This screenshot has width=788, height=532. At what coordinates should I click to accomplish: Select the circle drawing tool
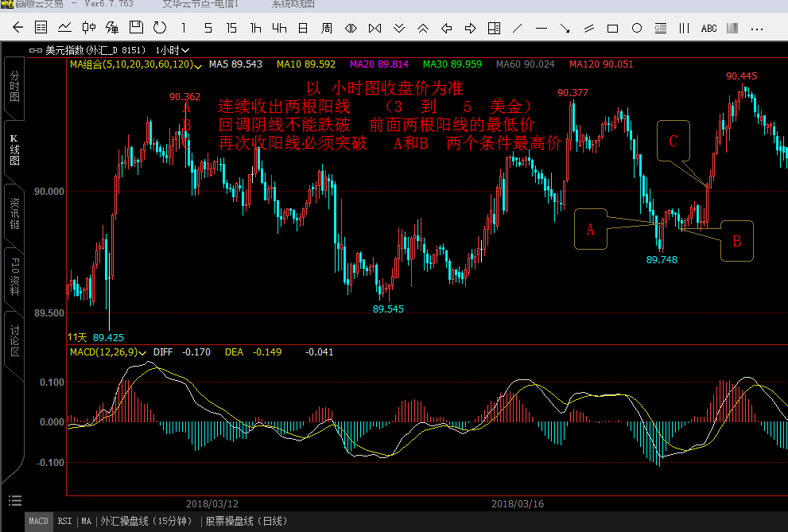pyautogui.click(x=636, y=29)
